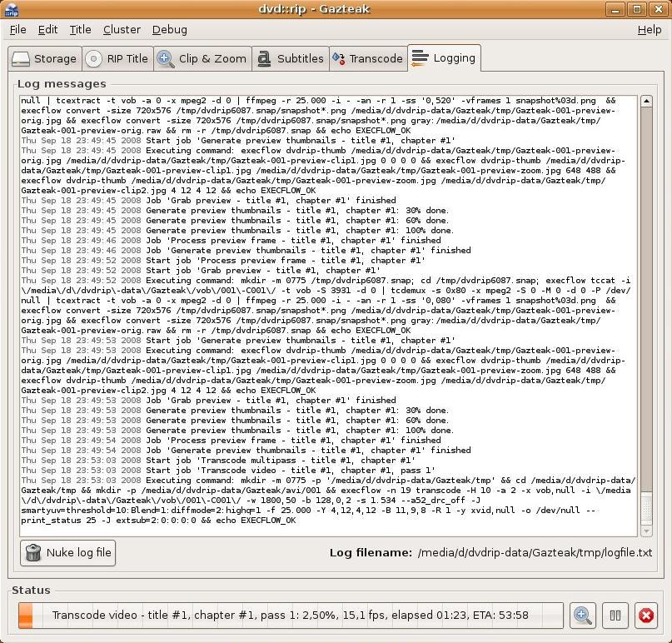
Task: Click the Transcode tab conversion icon
Action: click(x=339, y=59)
